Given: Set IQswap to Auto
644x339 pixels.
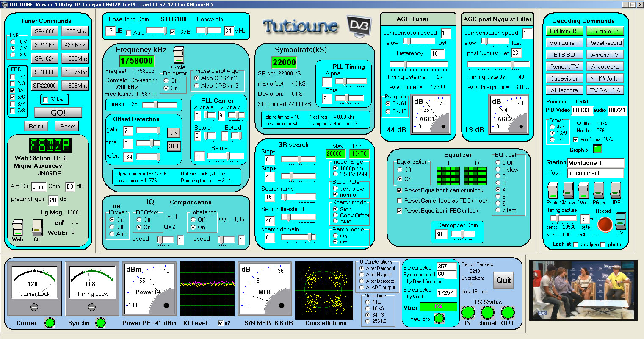Looking at the screenshot, I should pyautogui.click(x=112, y=234).
